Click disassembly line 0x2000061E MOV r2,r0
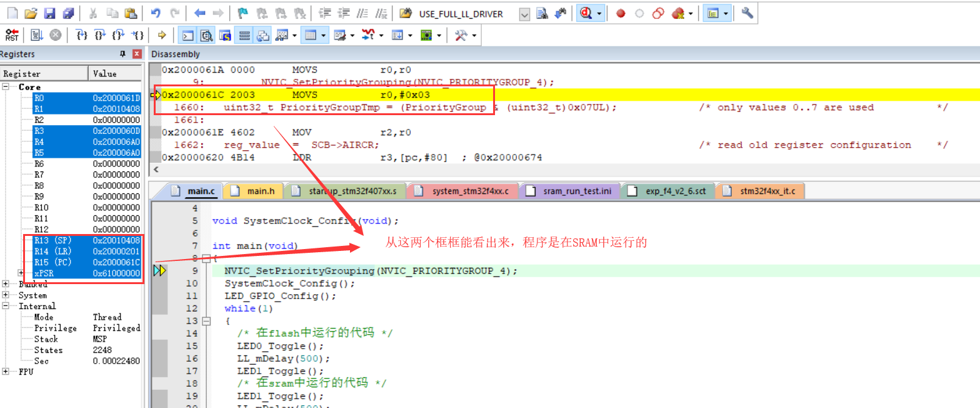This screenshot has width=980, height=408. pos(286,133)
